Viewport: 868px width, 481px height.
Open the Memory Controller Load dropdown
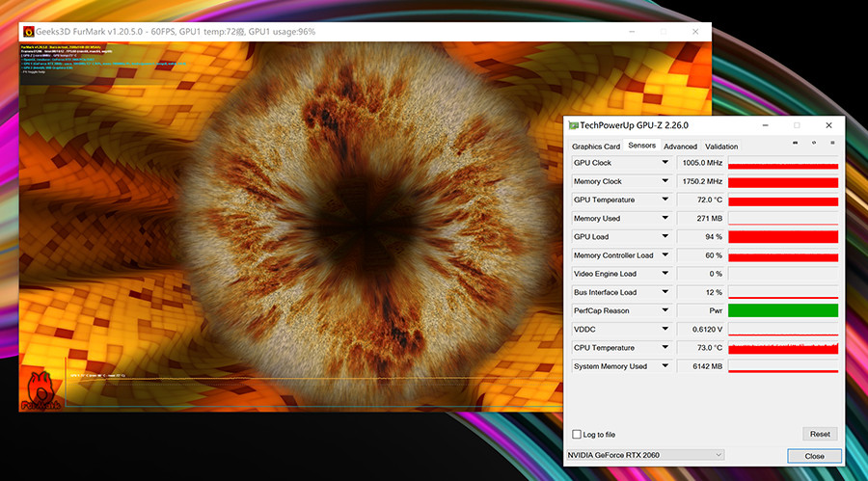pyautogui.click(x=665, y=255)
